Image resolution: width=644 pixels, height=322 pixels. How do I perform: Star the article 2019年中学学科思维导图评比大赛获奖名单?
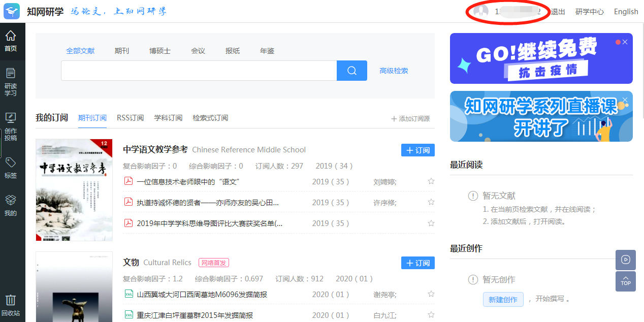431,223
